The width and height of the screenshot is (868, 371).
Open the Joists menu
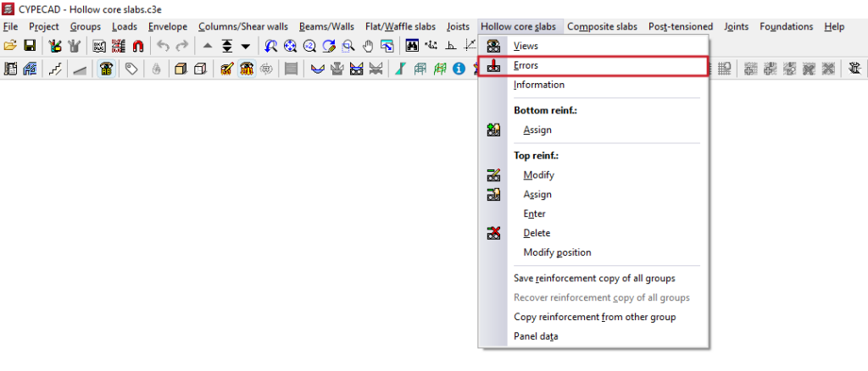point(458,26)
